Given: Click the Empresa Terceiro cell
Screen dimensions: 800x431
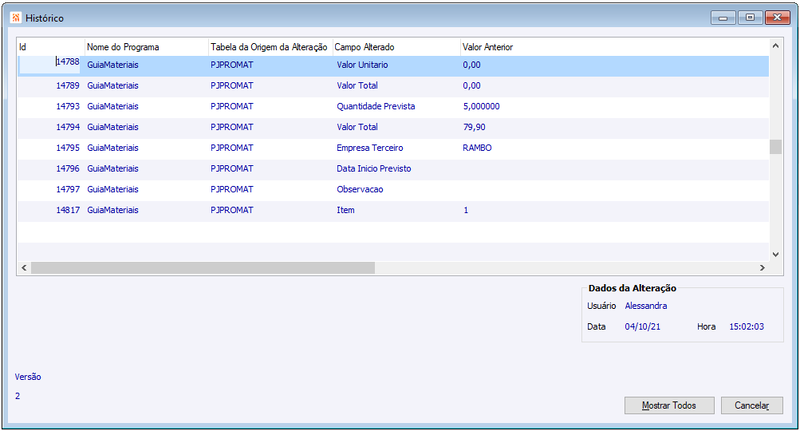Looking at the screenshot, I should 370,147.
